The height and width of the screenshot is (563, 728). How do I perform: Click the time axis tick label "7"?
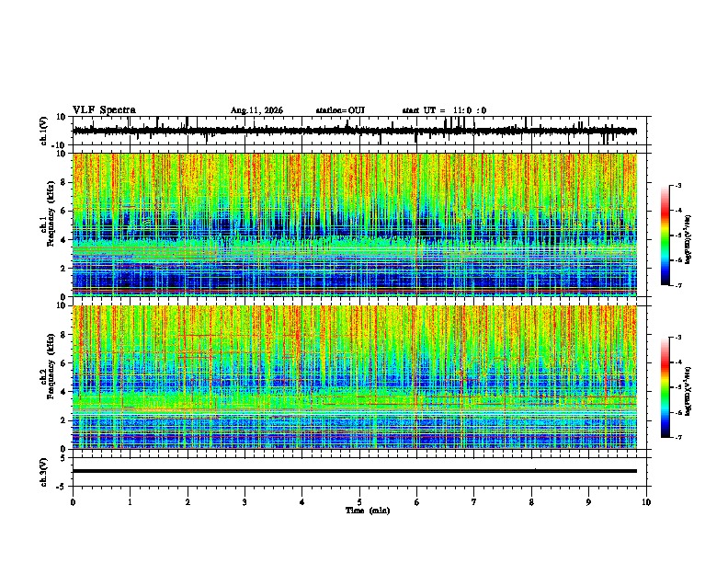pos(474,502)
